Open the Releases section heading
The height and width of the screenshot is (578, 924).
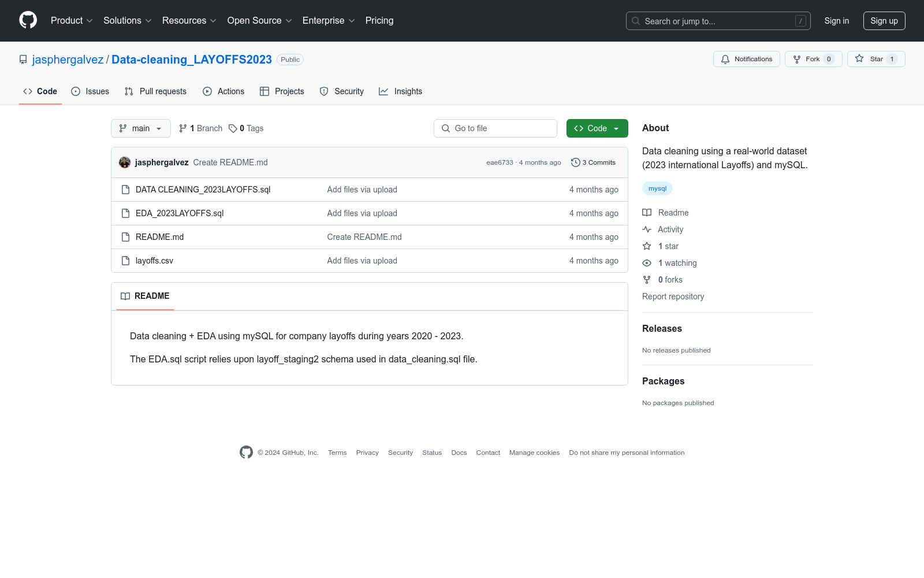(662, 329)
